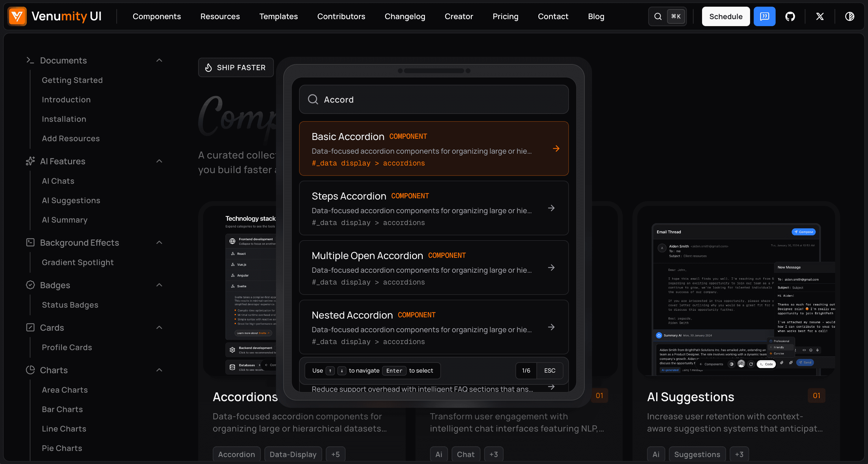The height and width of the screenshot is (464, 868).
Task: Click the Documents terminal icon in sidebar
Action: tap(30, 60)
